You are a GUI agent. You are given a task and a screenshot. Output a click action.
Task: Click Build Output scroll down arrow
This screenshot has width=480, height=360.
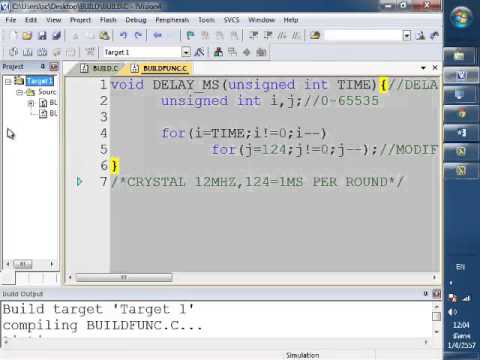pyautogui.click(x=436, y=332)
